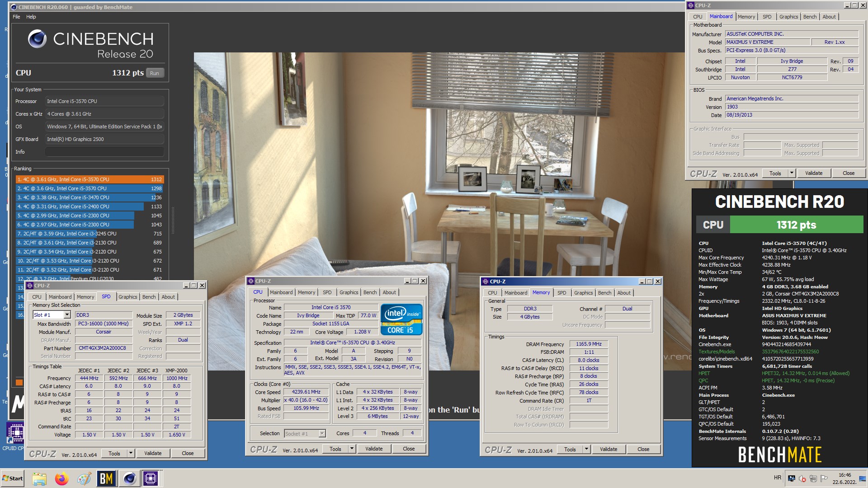Click the part number CMT4GX3M2A2000C8 field
Screen dimensions: 868x488
click(x=103, y=348)
